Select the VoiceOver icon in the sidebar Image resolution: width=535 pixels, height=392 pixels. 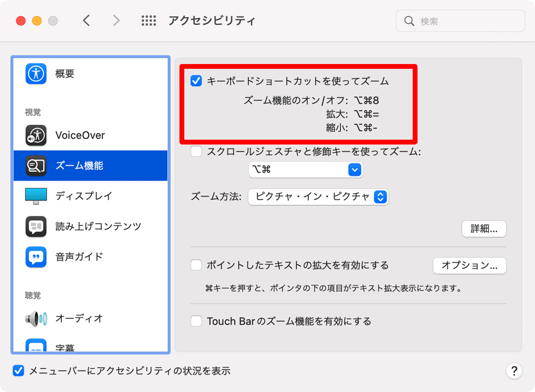(x=36, y=135)
